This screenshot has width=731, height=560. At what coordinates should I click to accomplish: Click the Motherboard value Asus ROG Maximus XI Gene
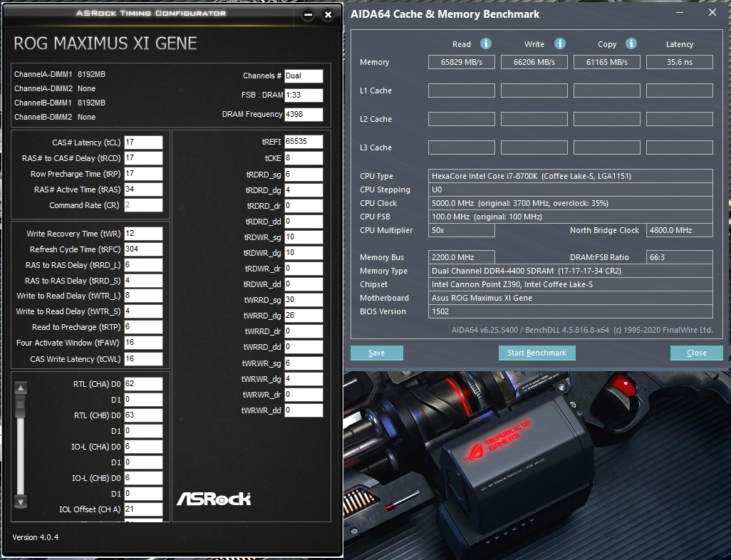point(571,298)
